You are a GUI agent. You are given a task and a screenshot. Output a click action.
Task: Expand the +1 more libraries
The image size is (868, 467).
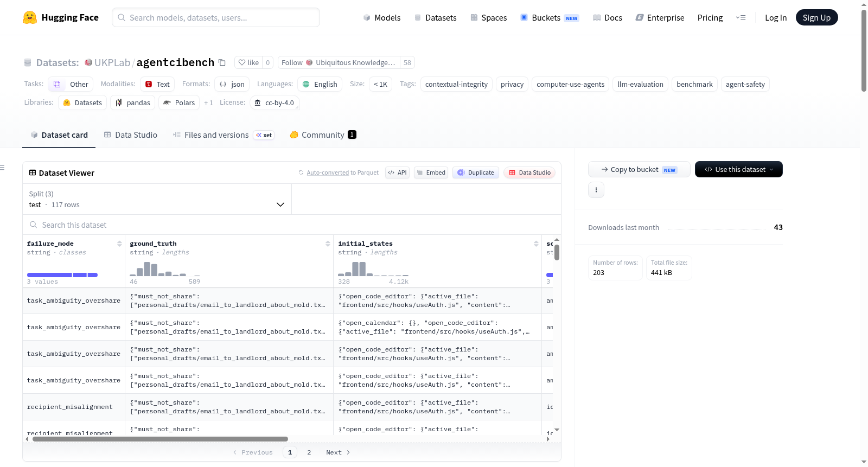pos(208,103)
